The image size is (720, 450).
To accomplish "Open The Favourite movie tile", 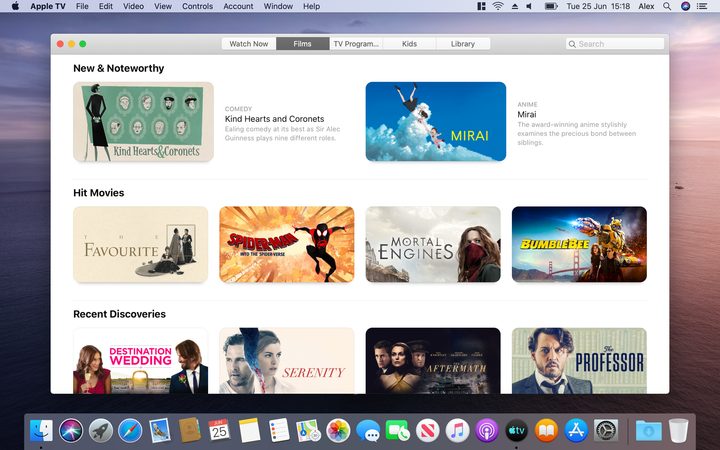I will pos(141,244).
